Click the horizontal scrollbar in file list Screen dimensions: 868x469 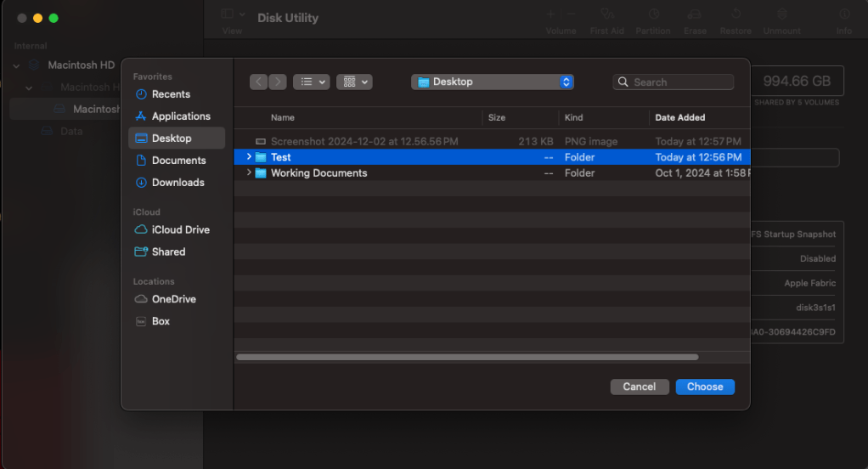pyautogui.click(x=467, y=358)
